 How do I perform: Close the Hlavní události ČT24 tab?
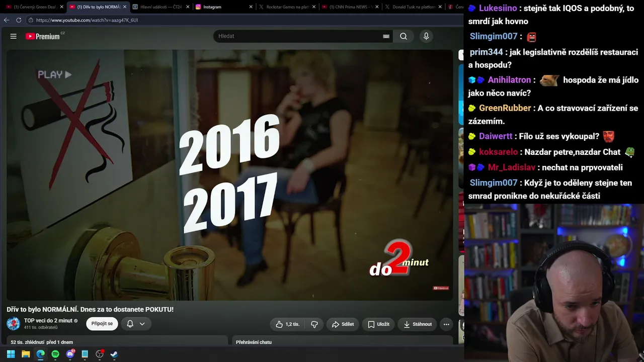pyautogui.click(x=188, y=7)
